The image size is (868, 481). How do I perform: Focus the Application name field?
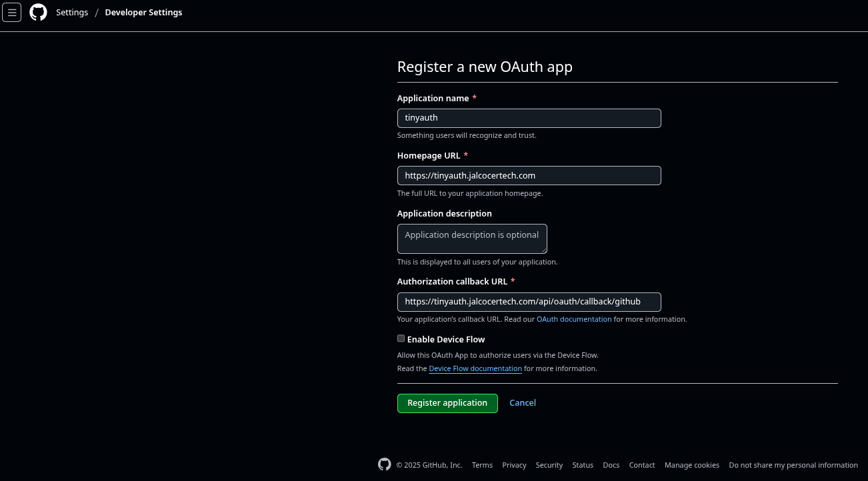pos(529,118)
